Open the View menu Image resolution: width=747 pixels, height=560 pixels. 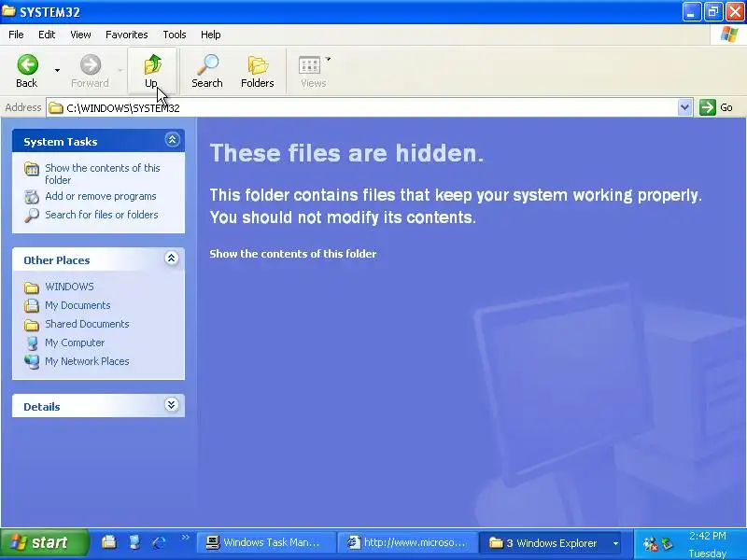coord(80,35)
